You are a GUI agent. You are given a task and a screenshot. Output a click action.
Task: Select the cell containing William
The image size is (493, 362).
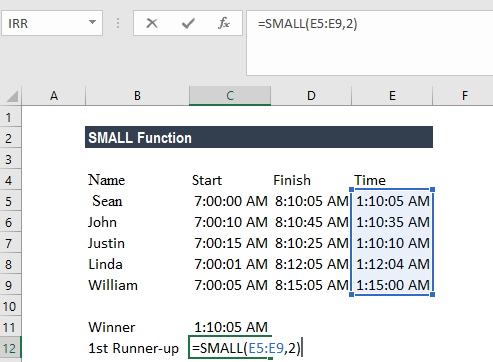tap(137, 285)
